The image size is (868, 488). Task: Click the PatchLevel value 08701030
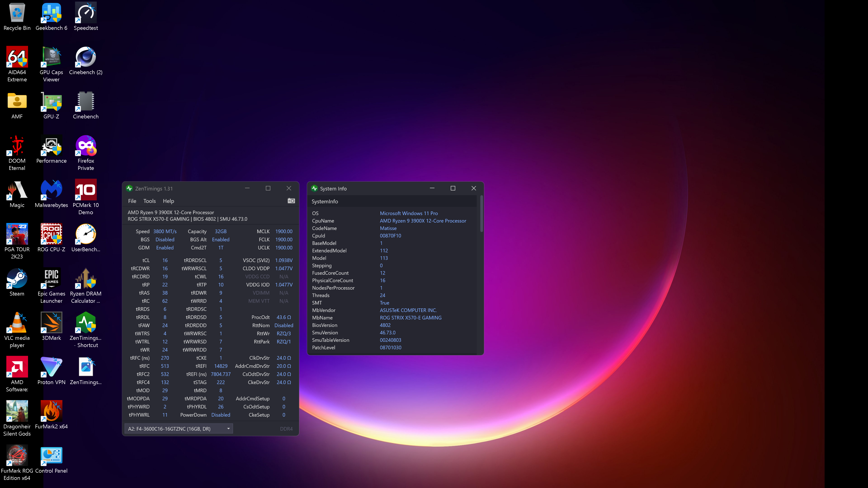click(x=391, y=347)
